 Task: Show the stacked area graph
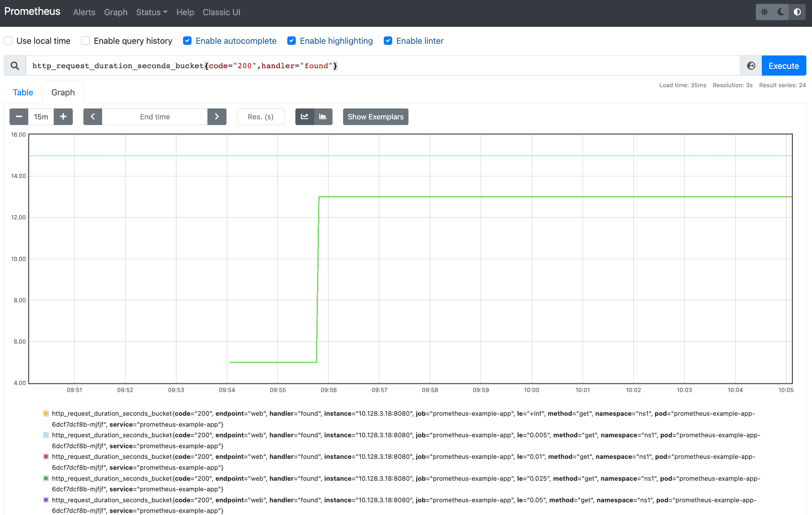323,117
